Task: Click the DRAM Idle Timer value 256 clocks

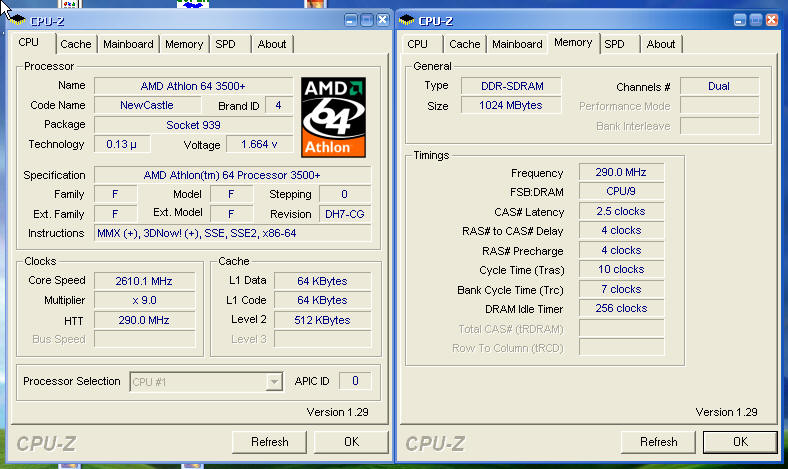Action: [x=621, y=308]
